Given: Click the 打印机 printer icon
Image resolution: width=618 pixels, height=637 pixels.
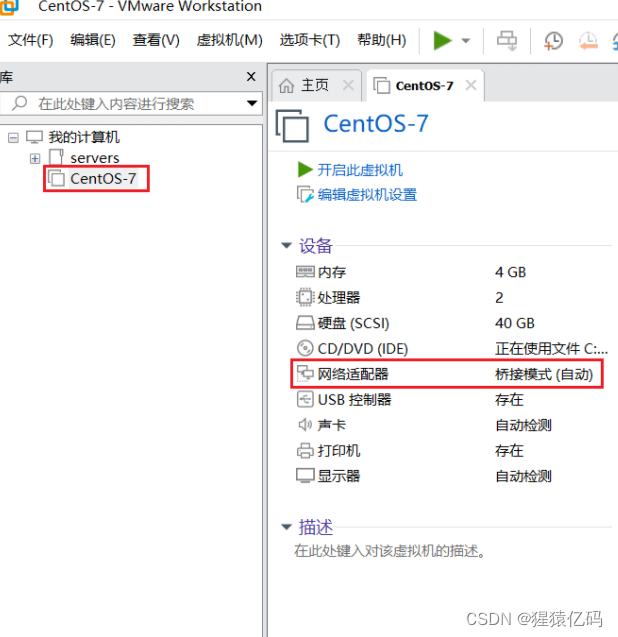Looking at the screenshot, I should click(x=305, y=451).
